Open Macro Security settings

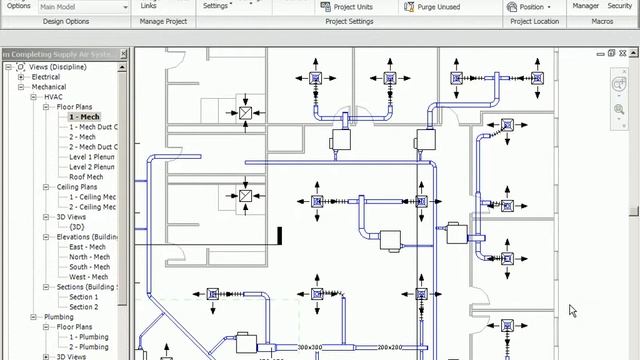tap(619, 6)
